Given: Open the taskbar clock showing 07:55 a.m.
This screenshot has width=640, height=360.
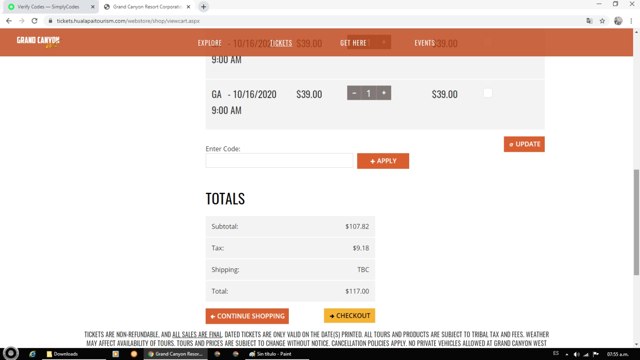Looking at the screenshot, I should point(618,354).
